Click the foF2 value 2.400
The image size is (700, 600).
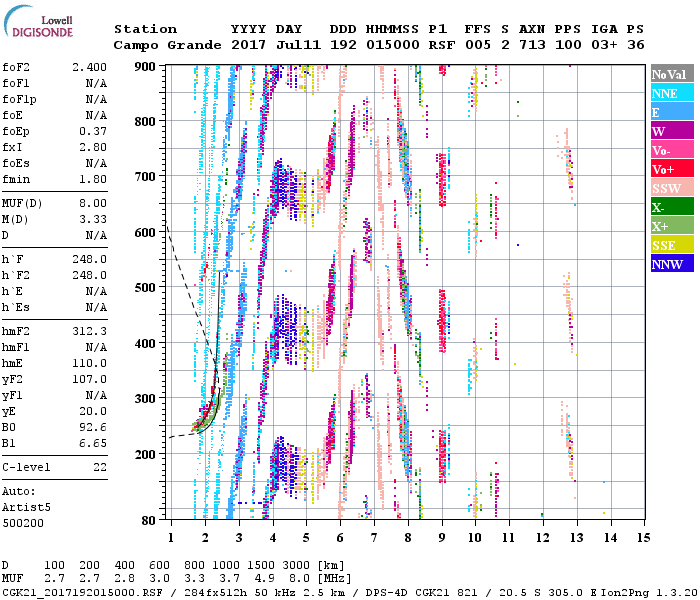[x=89, y=67]
